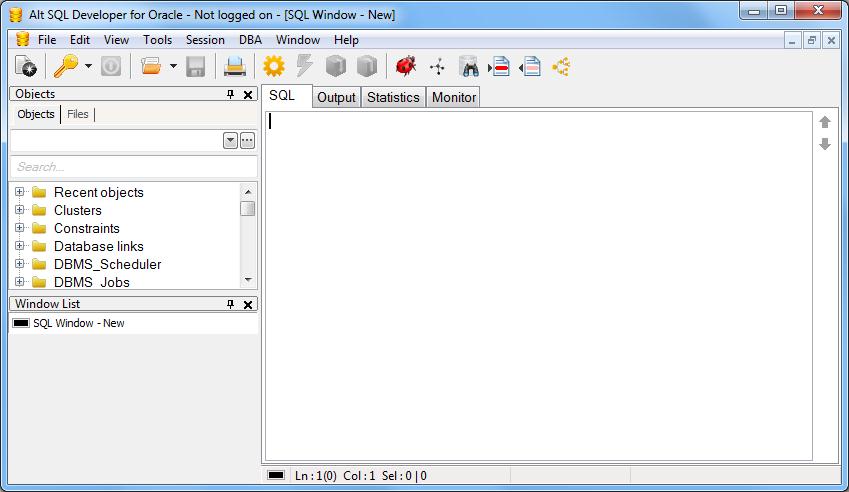This screenshot has width=849, height=492.
Task: Click the Open file folder icon
Action: (x=151, y=67)
